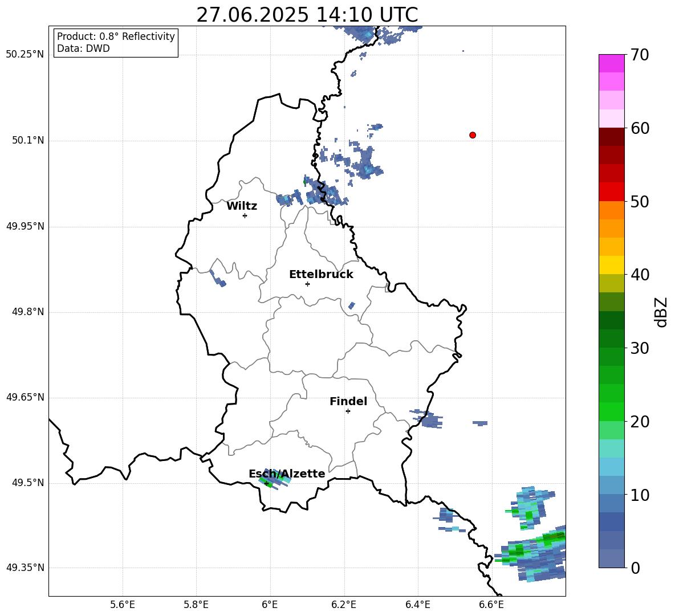Image resolution: width=675 pixels, height=616 pixels.
Task: Click the Wiltz station cross marker
Action: pos(245,215)
